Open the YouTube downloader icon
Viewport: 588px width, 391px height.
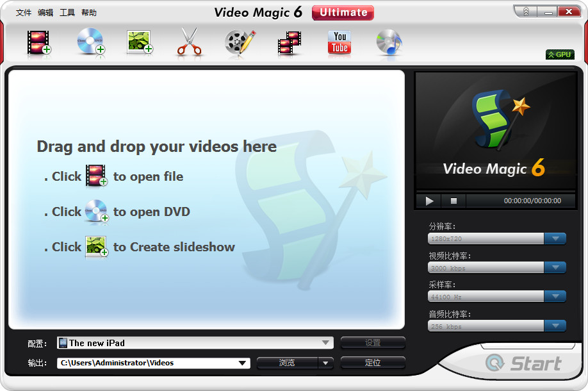point(339,42)
